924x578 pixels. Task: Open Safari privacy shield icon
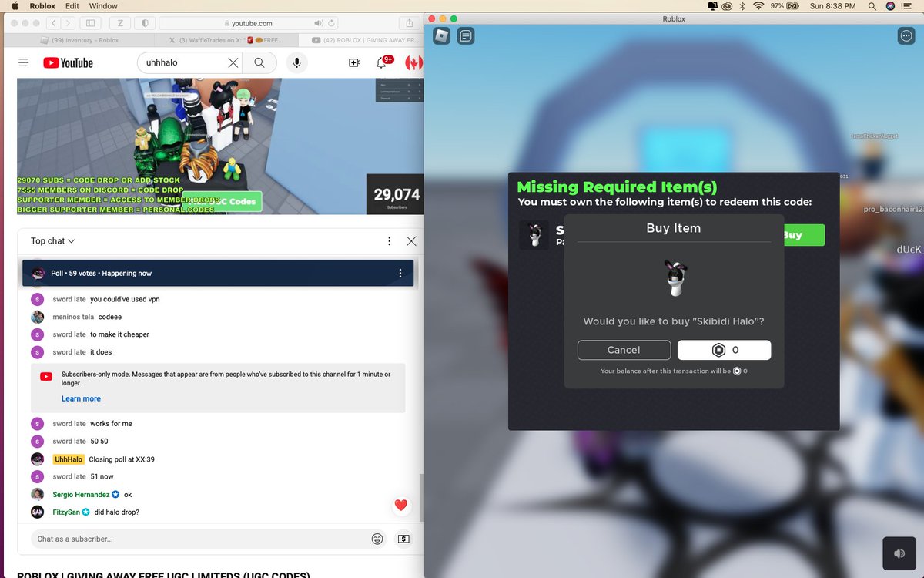click(x=146, y=24)
